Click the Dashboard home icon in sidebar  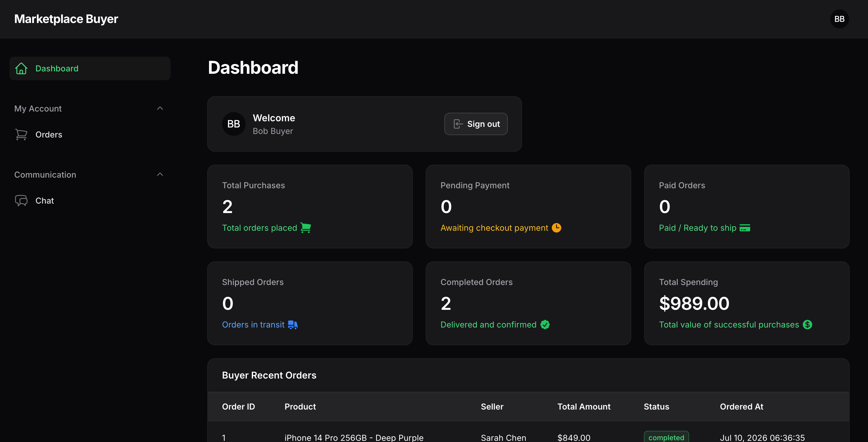(21, 68)
